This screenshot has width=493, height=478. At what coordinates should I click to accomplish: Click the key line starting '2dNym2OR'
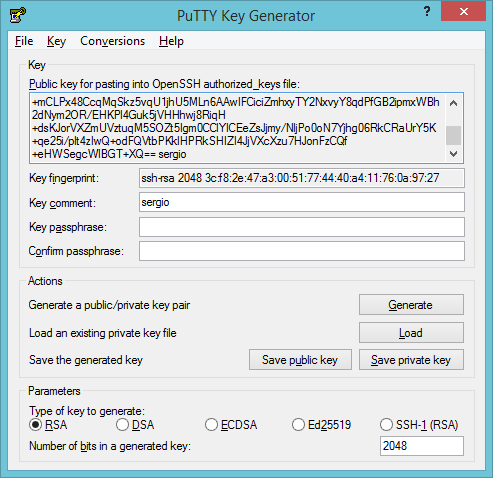click(129, 115)
